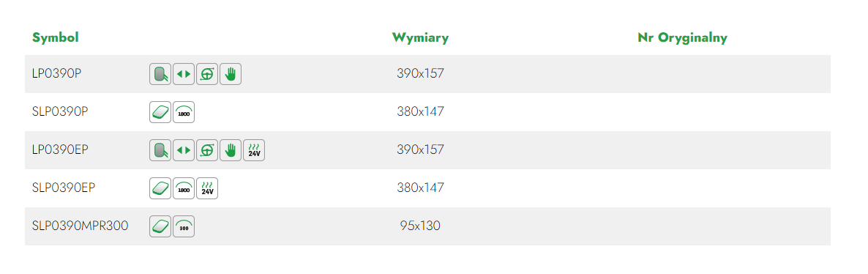Click the hand icon in the LP0390EP row
This screenshot has height=274, width=868.
pyautogui.click(x=231, y=150)
